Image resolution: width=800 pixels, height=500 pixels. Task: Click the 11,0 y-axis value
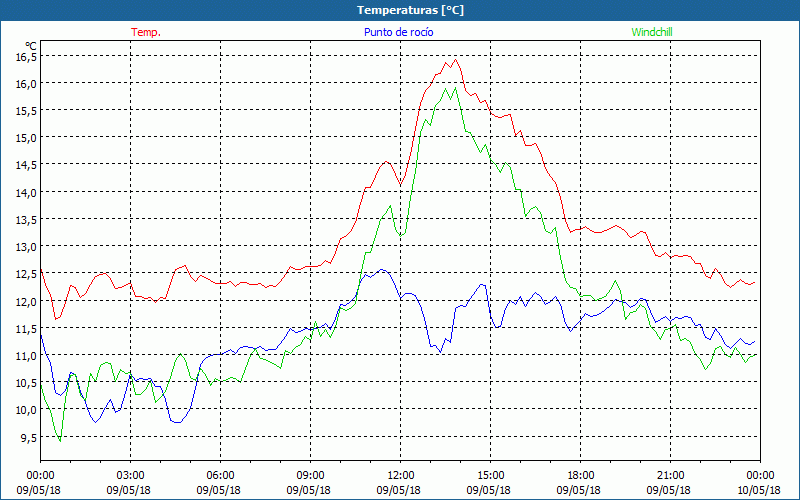(x=26, y=356)
